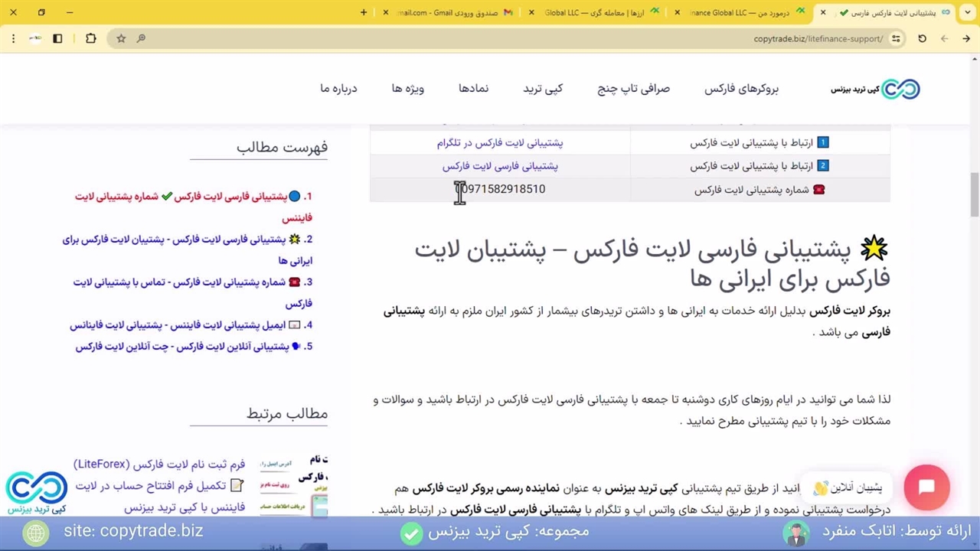Viewport: 980px width, 551px height.
Task: Open a new browser tab
Action: point(364,12)
